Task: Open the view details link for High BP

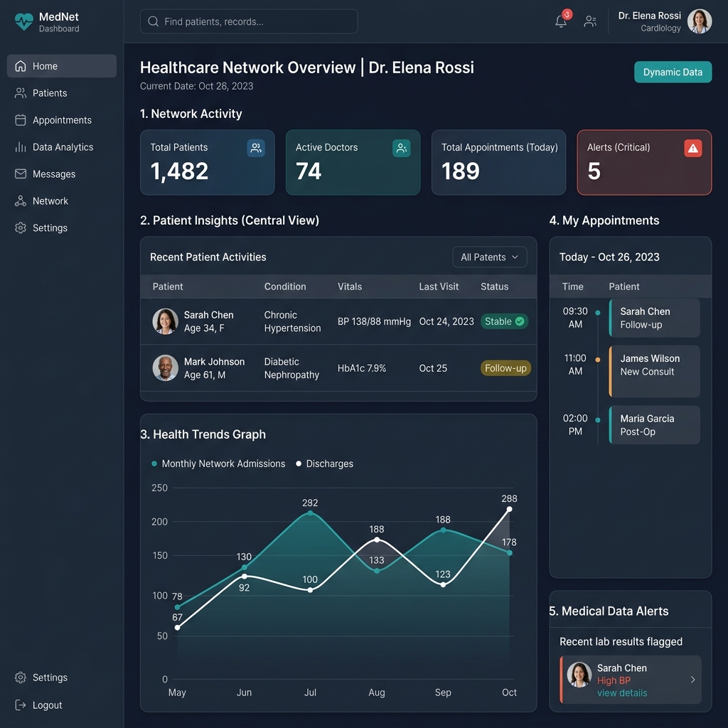Action: (x=621, y=692)
